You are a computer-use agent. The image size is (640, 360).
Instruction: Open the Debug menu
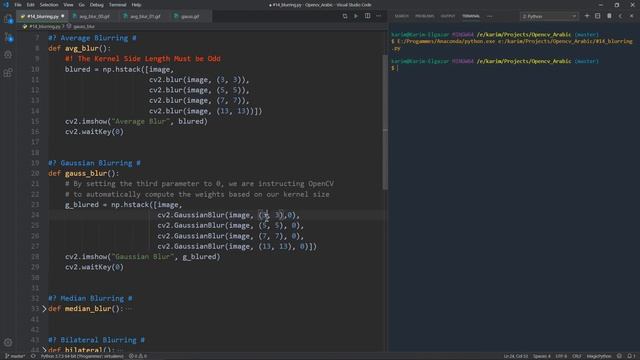click(x=97, y=5)
